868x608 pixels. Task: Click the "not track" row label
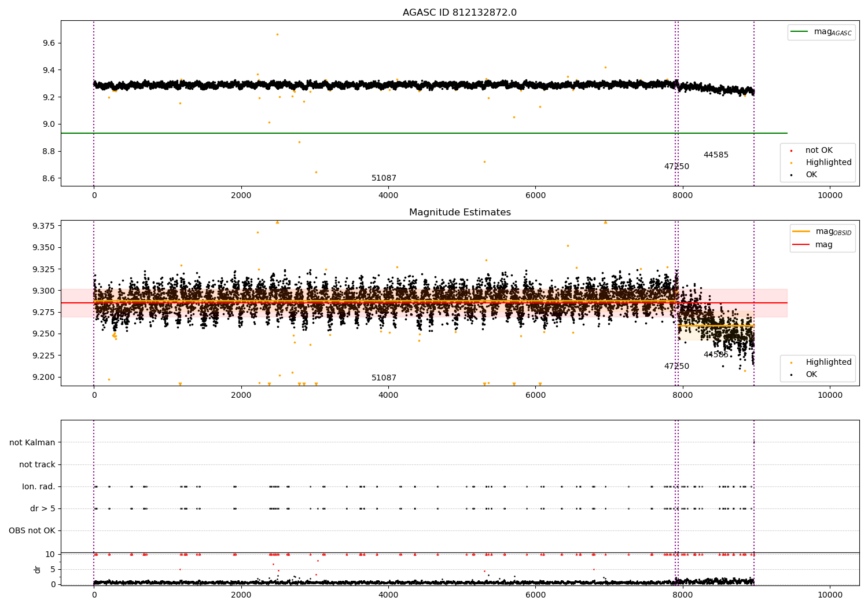[37, 465]
